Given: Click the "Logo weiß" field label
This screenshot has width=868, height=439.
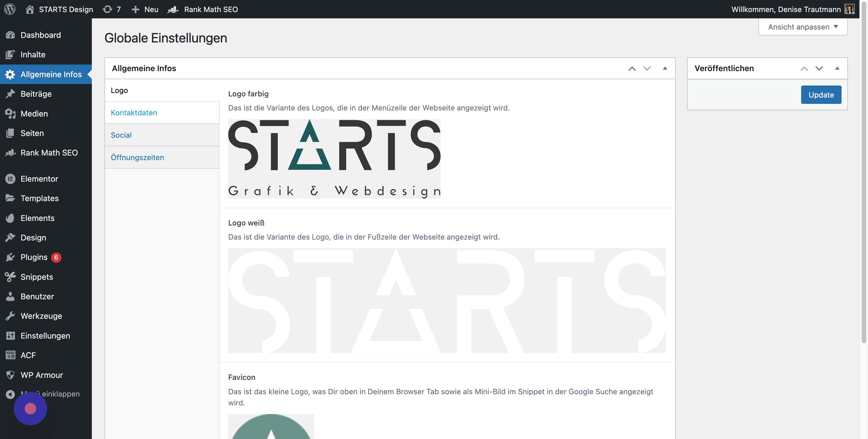Looking at the screenshot, I should (x=246, y=223).
